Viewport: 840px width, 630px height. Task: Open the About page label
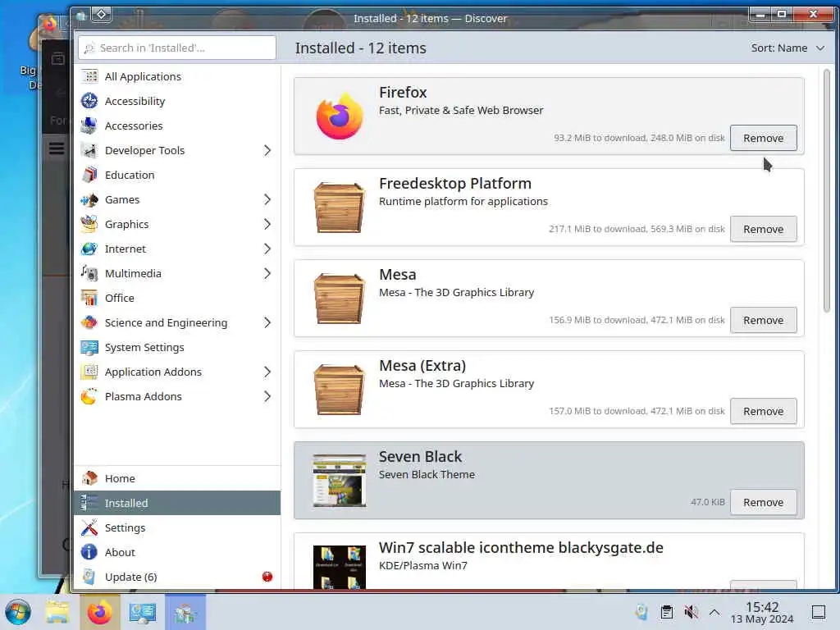(x=120, y=552)
